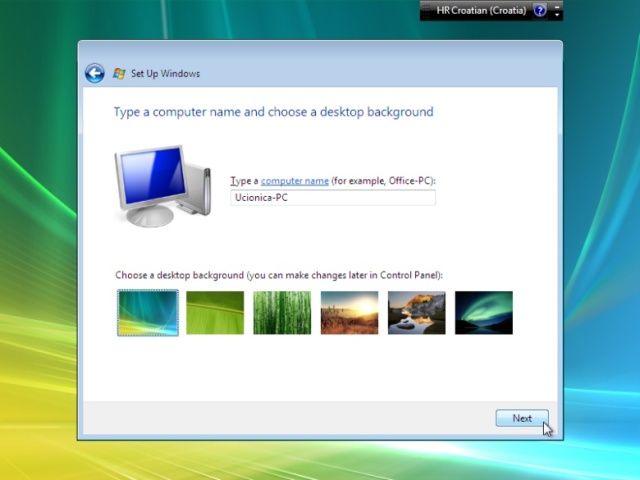Screen dimensions: 640x480
Task: Click the computer name field containing Ucionica-PC
Action: 333,198
